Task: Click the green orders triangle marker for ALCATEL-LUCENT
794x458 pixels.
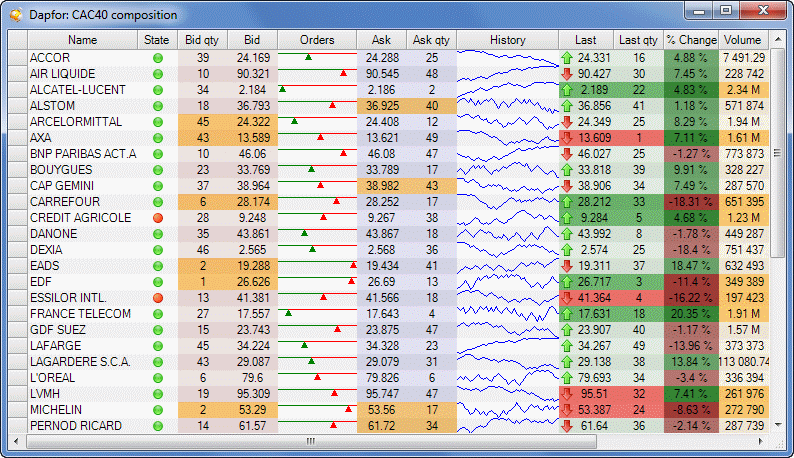Action: click(283, 89)
